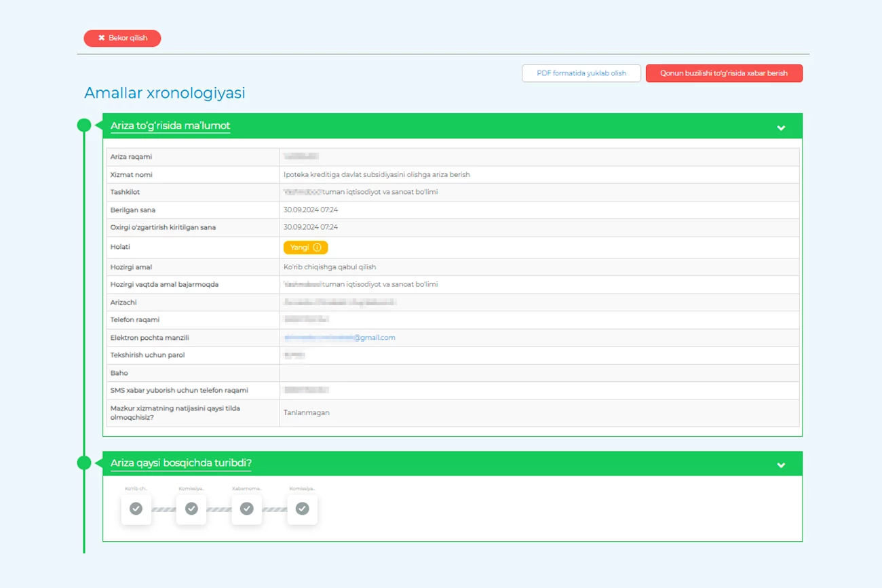Click the Holati row label
882x588 pixels.
click(120, 247)
